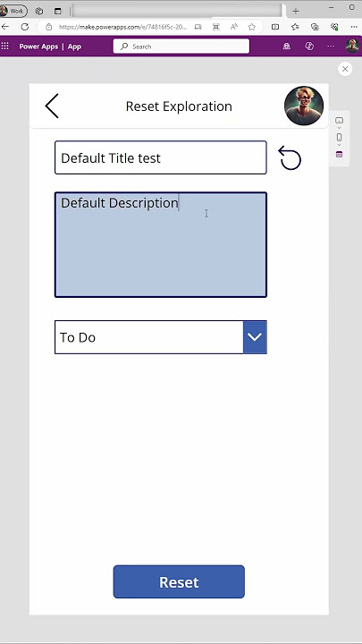Open the account avatar in purple header
362x644 pixels.
(352, 46)
